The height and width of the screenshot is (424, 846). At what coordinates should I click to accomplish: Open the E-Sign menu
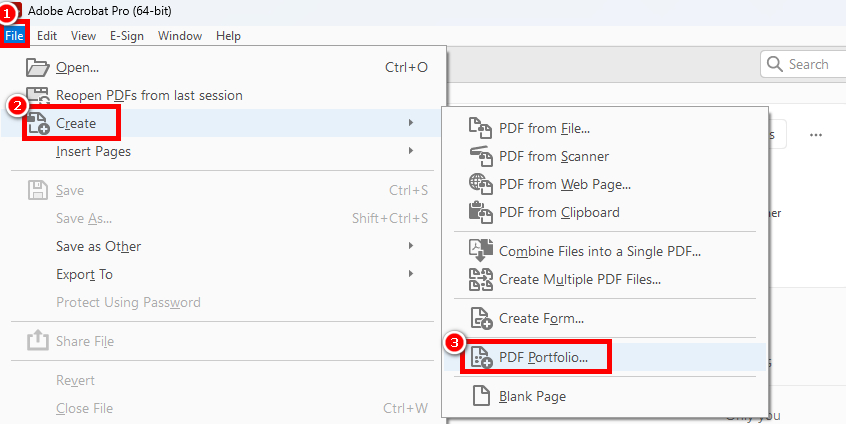pyautogui.click(x=127, y=36)
